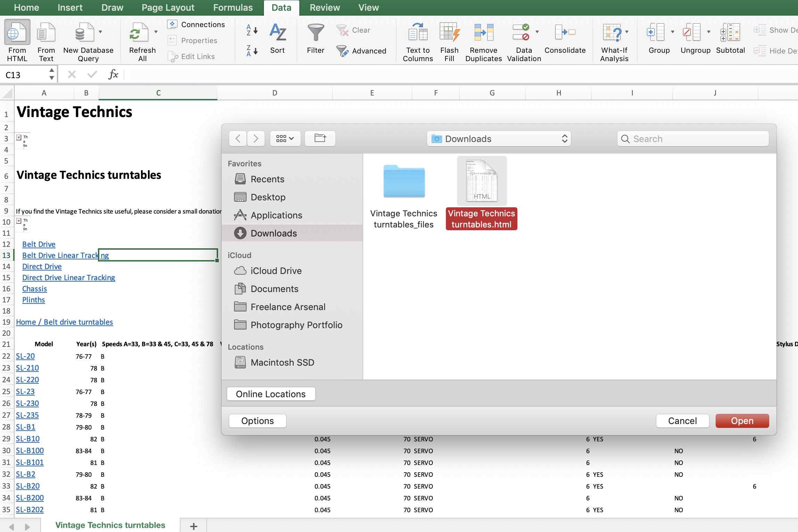Screen dimensions: 798x532
Task: Click Text to Columns
Action: 418,42
